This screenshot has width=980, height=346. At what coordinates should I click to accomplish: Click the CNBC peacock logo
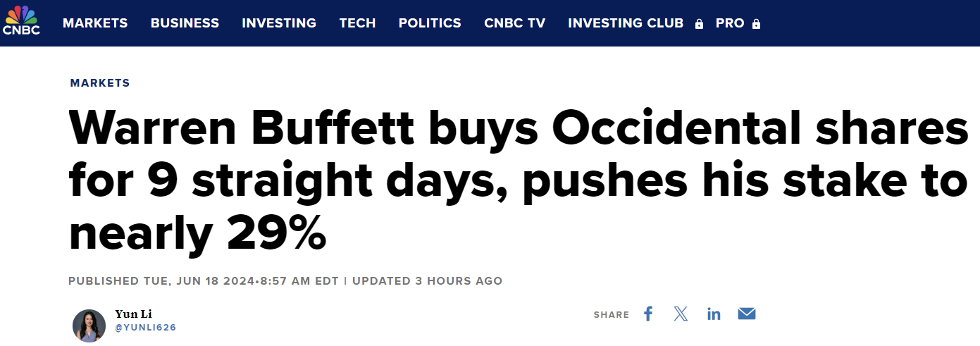tap(21, 20)
